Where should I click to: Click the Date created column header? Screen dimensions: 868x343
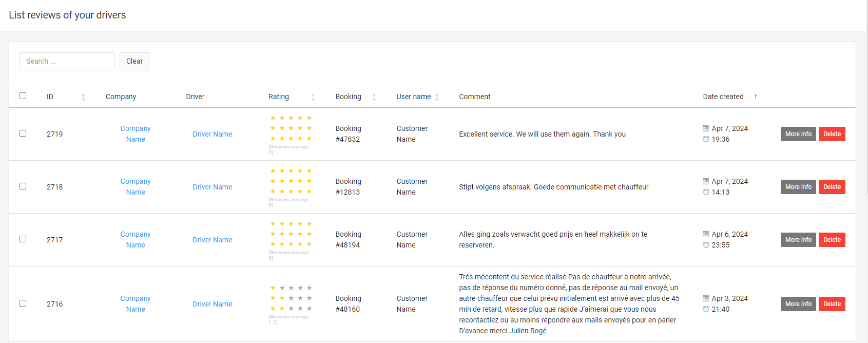pyautogui.click(x=723, y=97)
